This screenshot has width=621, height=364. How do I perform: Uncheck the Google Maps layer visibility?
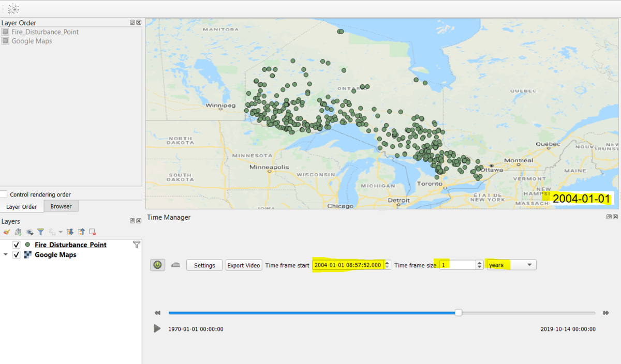[17, 255]
